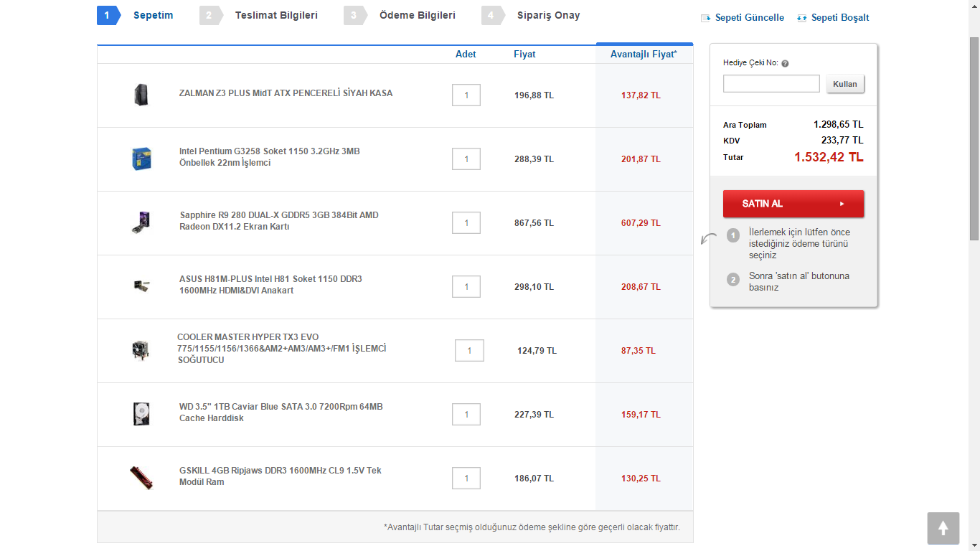Click the Sepeti Boşalt link text
Screen dimensions: 980x551
(839, 18)
